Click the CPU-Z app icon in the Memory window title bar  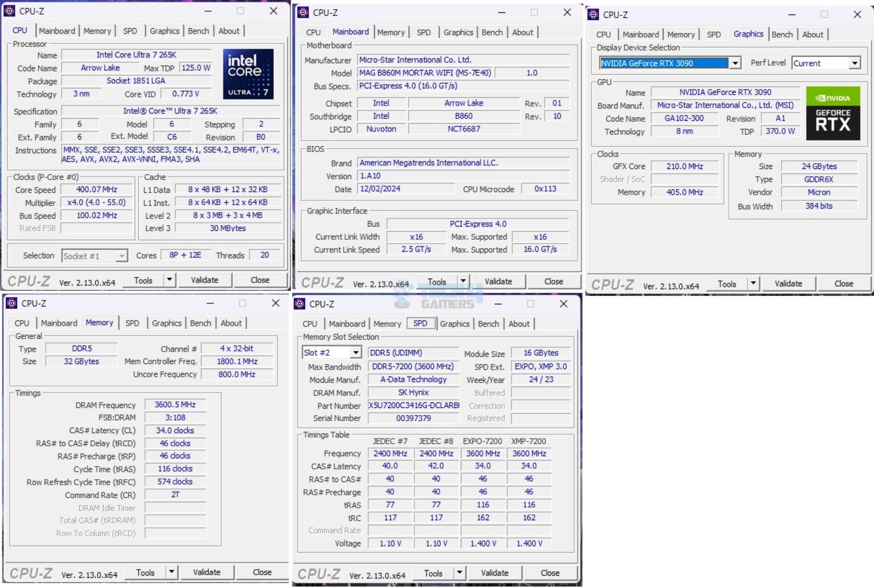click(x=12, y=303)
